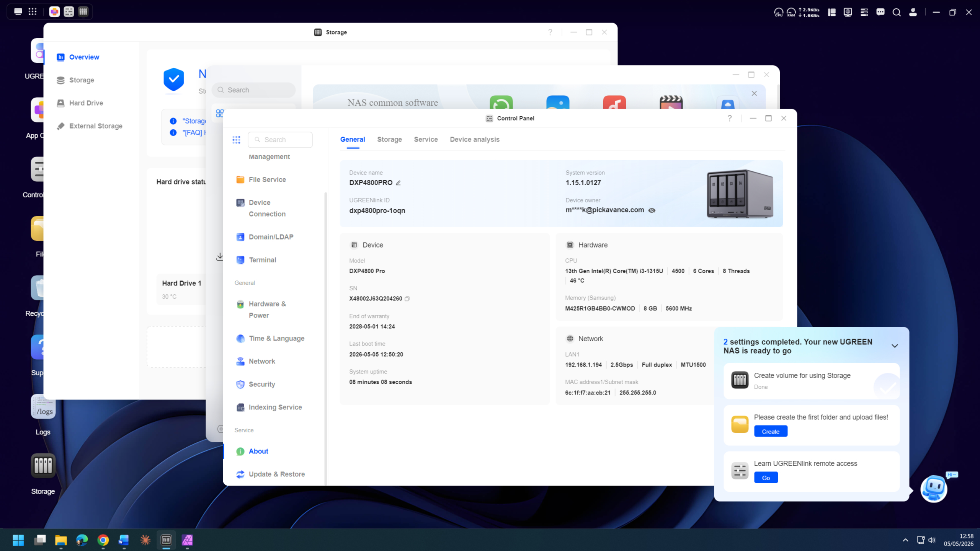The width and height of the screenshot is (980, 551).
Task: Click the Hard Drive 1 card in Storage
Action: click(x=181, y=289)
